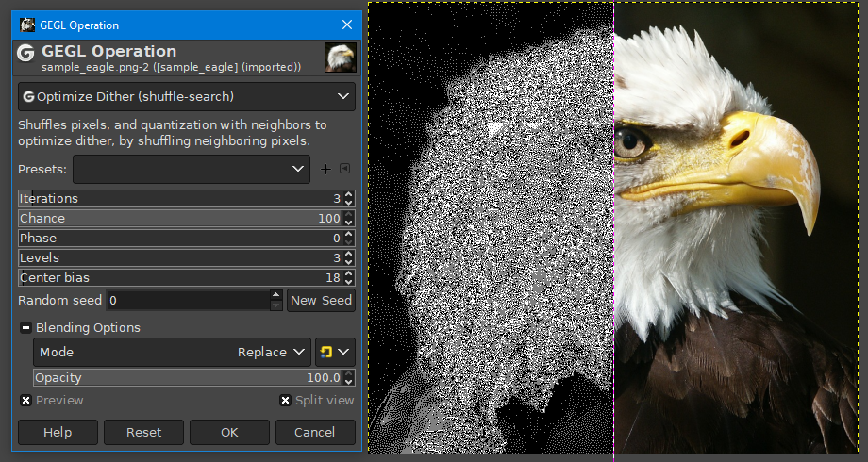Cancel the GEGL Operation dialog

[x=315, y=432]
